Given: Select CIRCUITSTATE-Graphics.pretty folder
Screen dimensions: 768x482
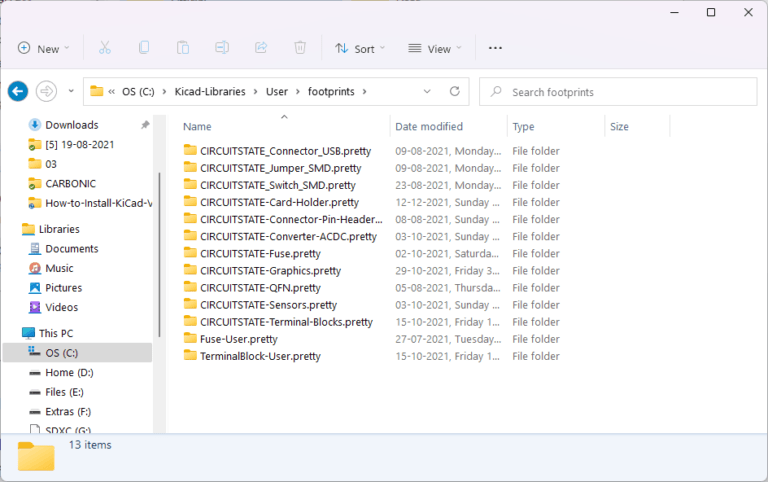Looking at the screenshot, I should (270, 271).
